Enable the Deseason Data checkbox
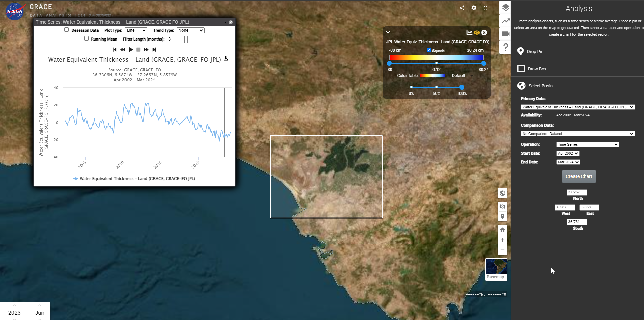The image size is (644, 320). point(67,30)
